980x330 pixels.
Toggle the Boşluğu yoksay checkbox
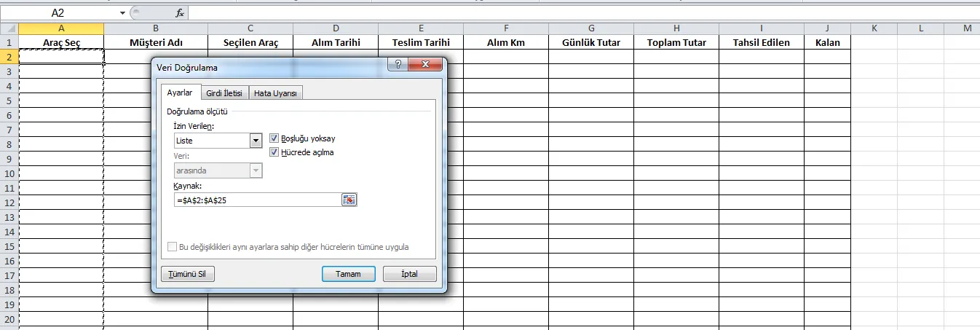[x=274, y=138]
